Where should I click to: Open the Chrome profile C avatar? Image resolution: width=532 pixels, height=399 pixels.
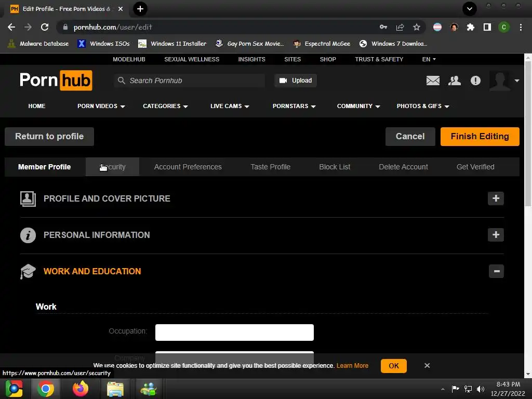pos(504,27)
